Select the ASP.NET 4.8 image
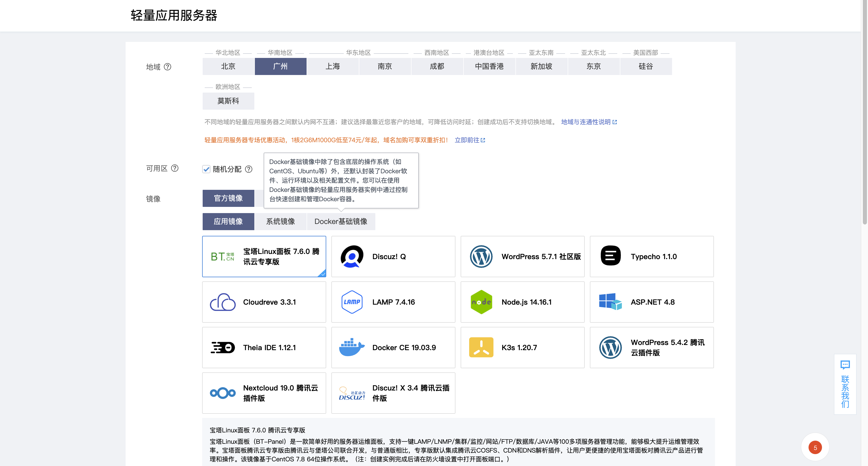 click(651, 302)
